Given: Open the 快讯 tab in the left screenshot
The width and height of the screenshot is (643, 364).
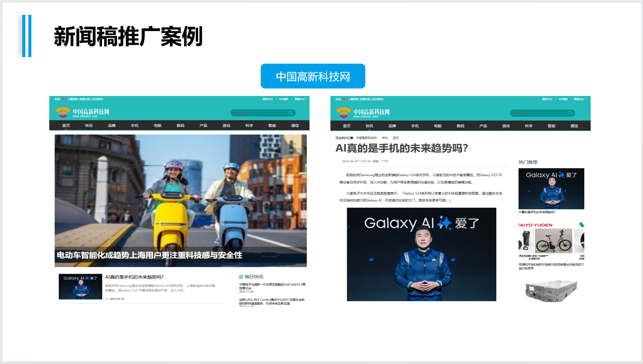Looking at the screenshot, I should point(89,126).
